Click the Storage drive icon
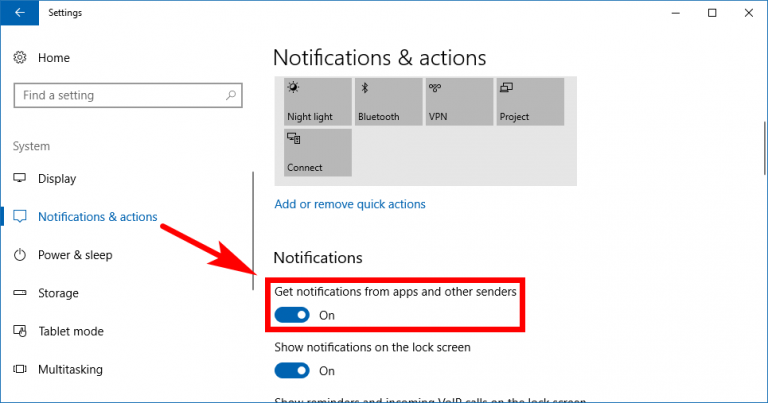 20,293
